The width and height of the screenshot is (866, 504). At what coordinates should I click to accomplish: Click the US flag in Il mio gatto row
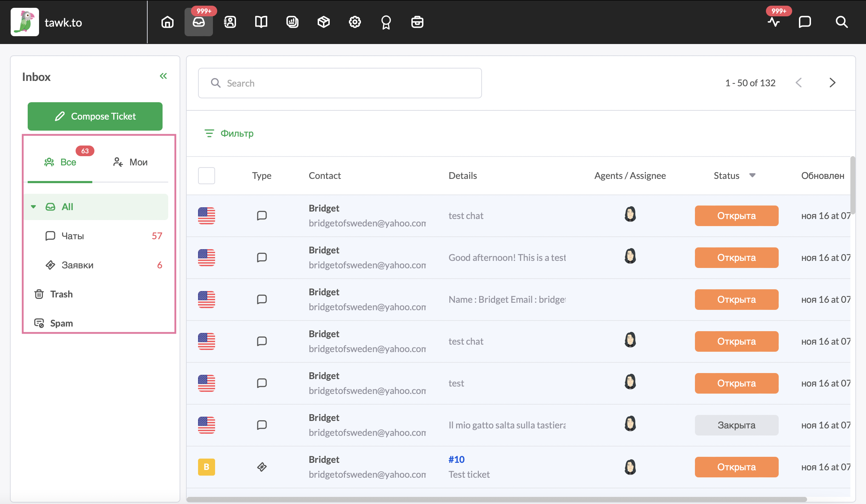click(x=207, y=425)
